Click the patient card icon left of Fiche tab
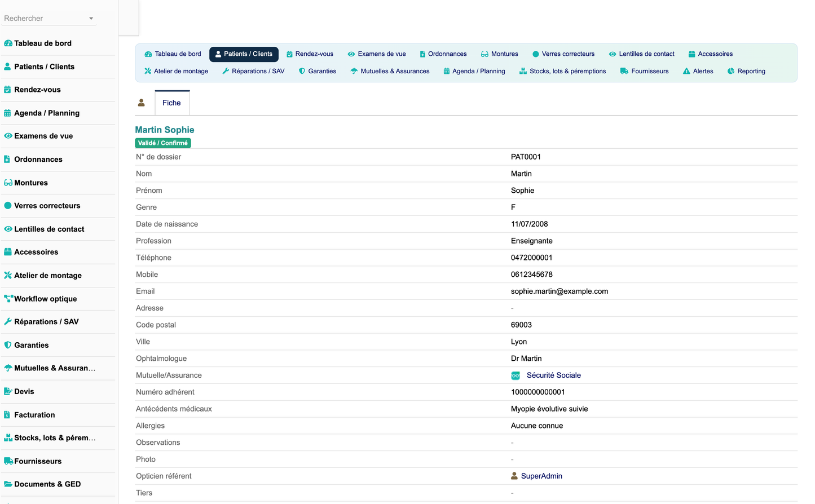Screen dimensions: 815x504 pos(142,103)
